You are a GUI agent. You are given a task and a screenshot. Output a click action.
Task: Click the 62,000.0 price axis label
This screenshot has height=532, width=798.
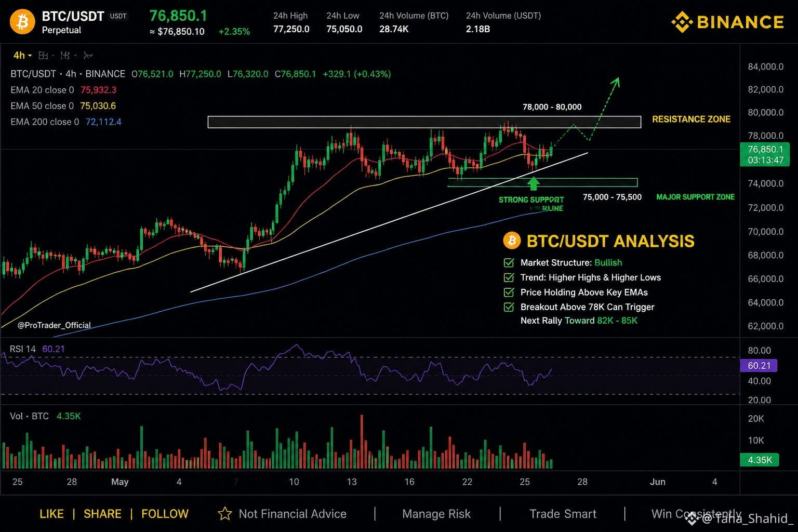click(x=766, y=326)
